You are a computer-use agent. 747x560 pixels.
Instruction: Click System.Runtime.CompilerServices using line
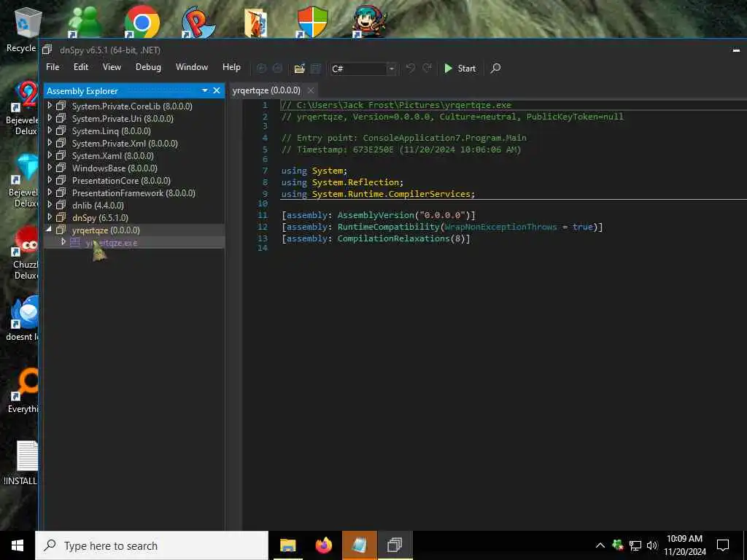point(378,194)
